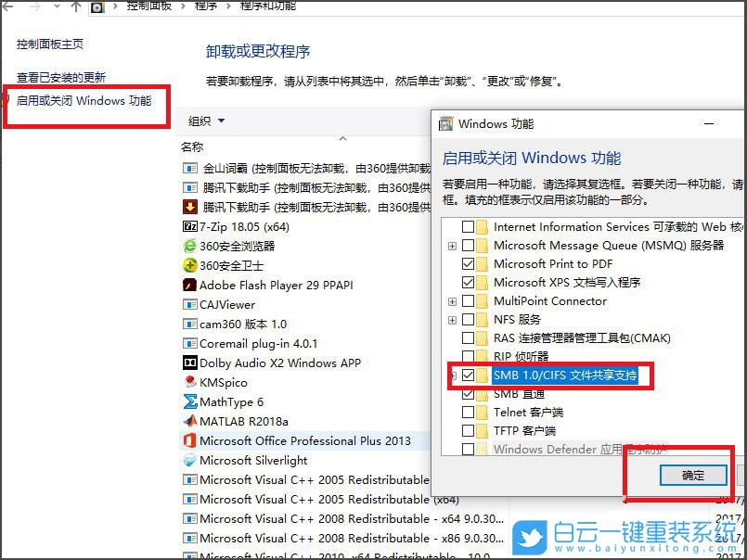Screen dimensions: 747x560
Task: Select the 360安全卫士 entry icon
Action: 190,267
